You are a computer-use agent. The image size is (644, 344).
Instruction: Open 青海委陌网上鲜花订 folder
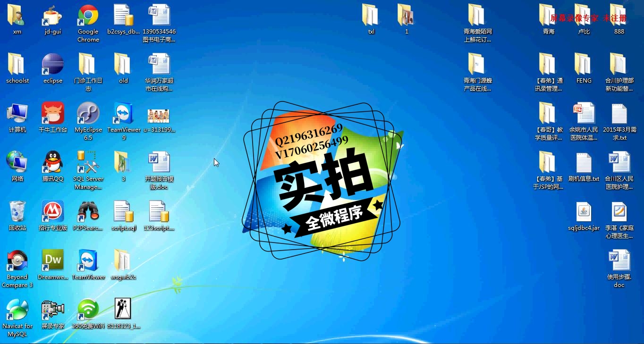pyautogui.click(x=477, y=15)
